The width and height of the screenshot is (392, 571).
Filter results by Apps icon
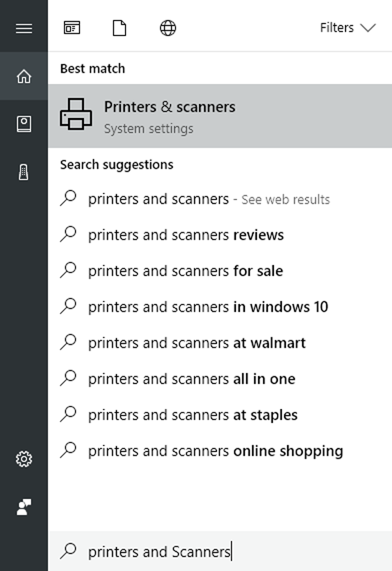[72, 28]
